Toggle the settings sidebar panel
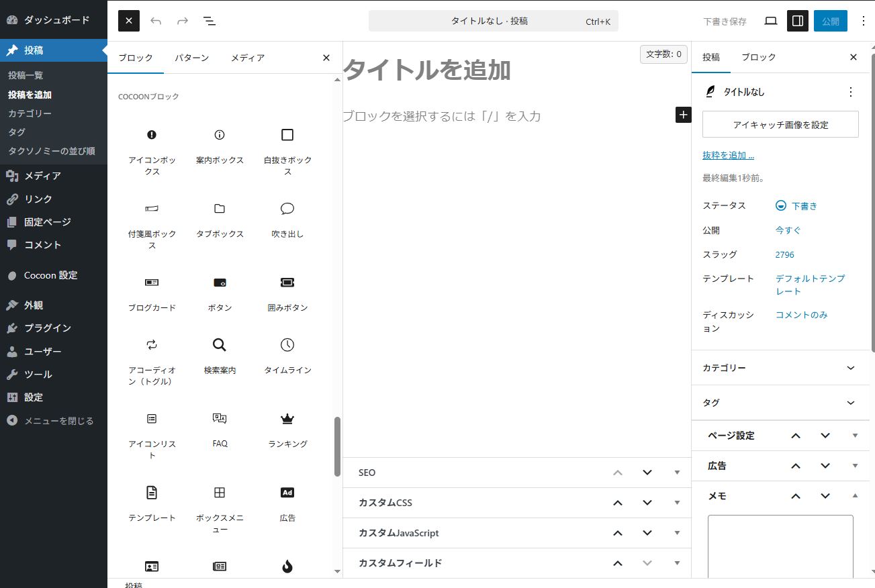 click(798, 21)
